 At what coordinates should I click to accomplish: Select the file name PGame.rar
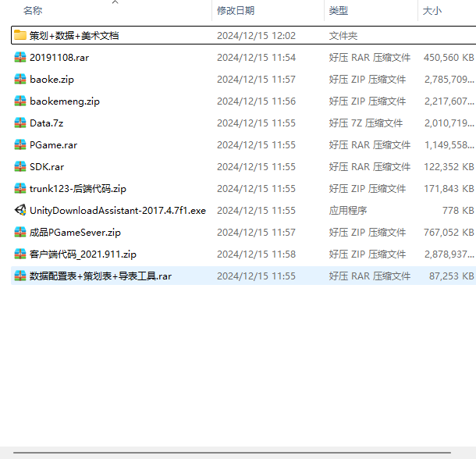tap(53, 145)
